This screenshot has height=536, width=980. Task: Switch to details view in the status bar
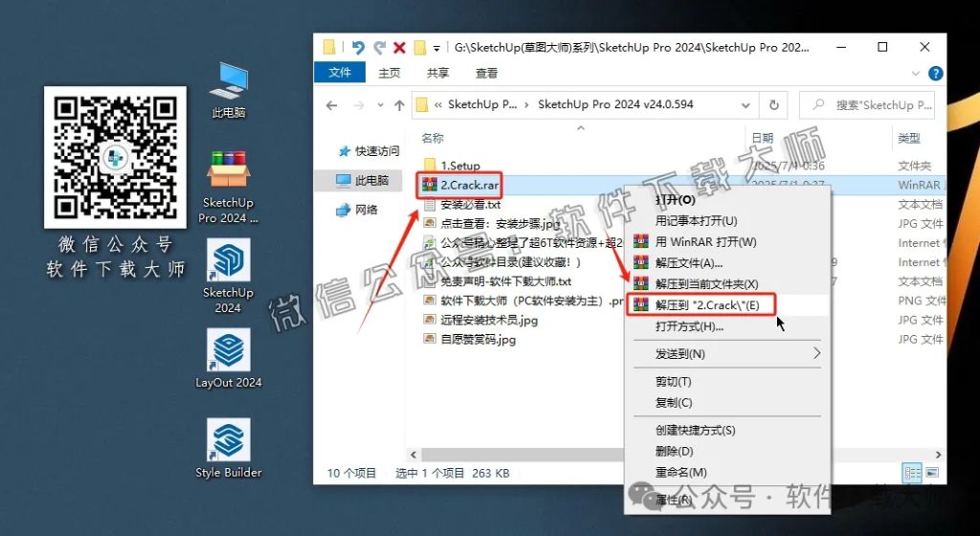pyautogui.click(x=912, y=473)
